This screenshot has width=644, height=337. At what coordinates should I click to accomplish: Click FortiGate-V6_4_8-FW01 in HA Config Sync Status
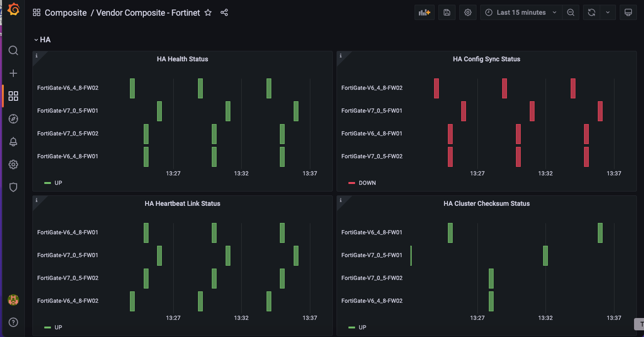[x=372, y=134]
